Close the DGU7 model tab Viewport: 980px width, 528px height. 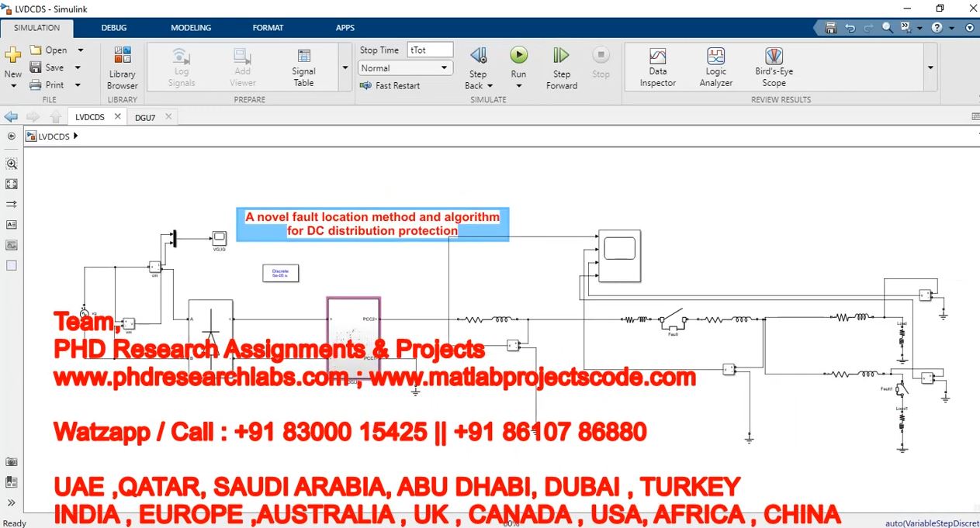(168, 116)
